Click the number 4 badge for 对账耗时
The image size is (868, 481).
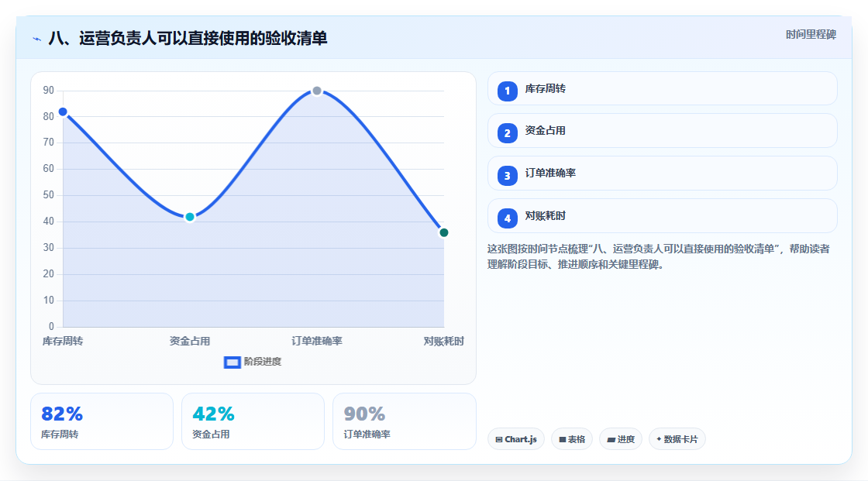click(507, 218)
